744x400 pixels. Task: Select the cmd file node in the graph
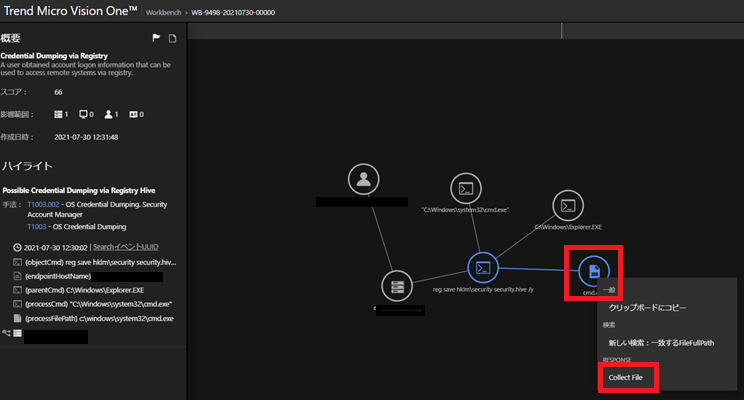(594, 271)
